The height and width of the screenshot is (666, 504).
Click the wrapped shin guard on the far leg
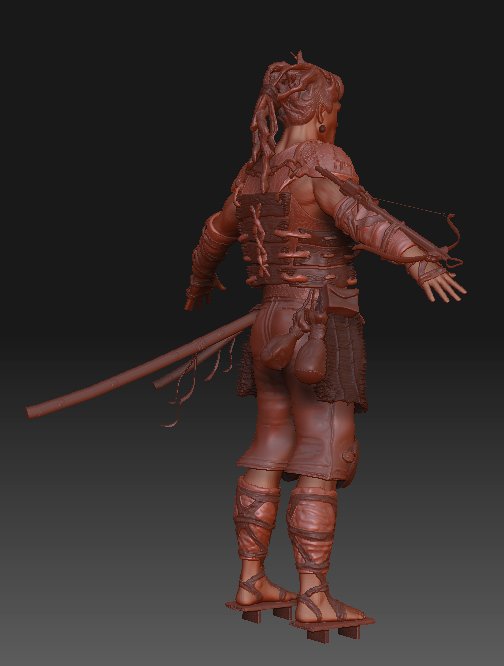[256, 516]
